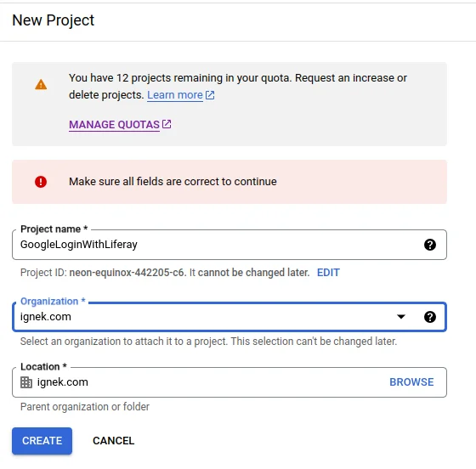Open the MANAGE QUOTAS link
Image resolution: width=476 pixels, height=469 pixels.
point(114,125)
